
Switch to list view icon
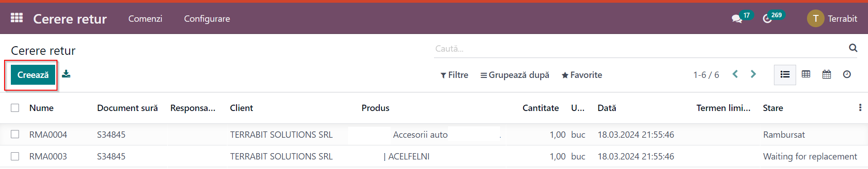coord(785,74)
